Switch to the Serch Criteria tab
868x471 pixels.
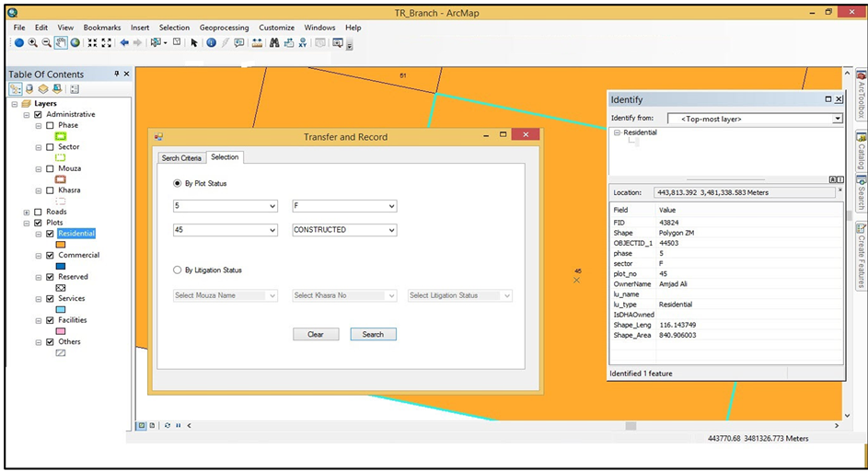pyautogui.click(x=181, y=158)
